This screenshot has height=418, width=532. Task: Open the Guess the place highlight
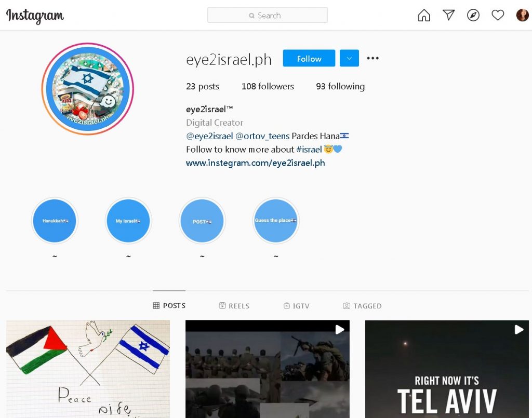pyautogui.click(x=276, y=221)
